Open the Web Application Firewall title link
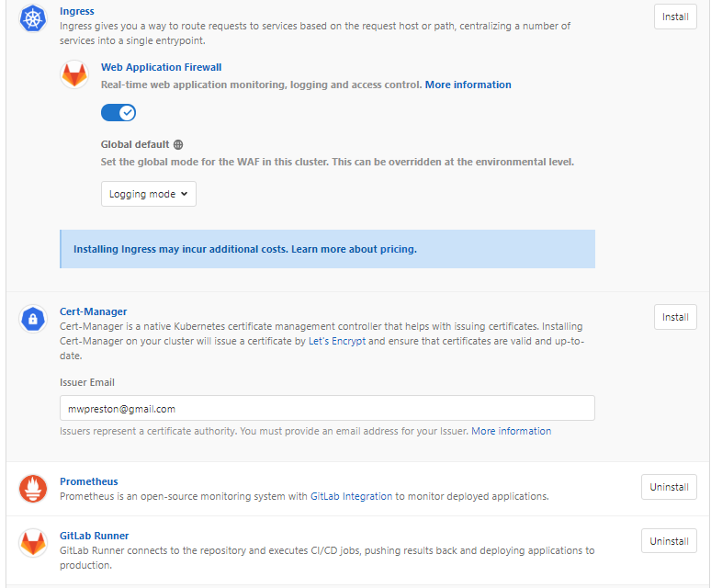This screenshot has width=711, height=588. 161,67
